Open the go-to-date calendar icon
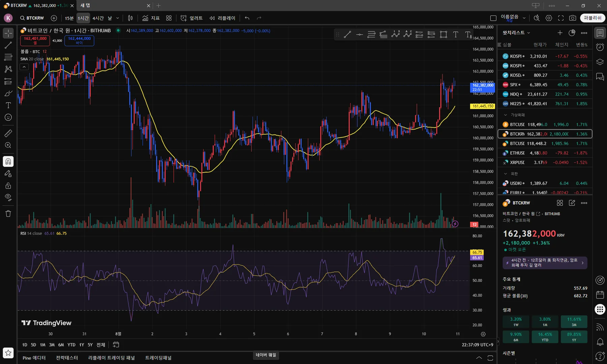Screen dimensions: 607x364 point(116,345)
